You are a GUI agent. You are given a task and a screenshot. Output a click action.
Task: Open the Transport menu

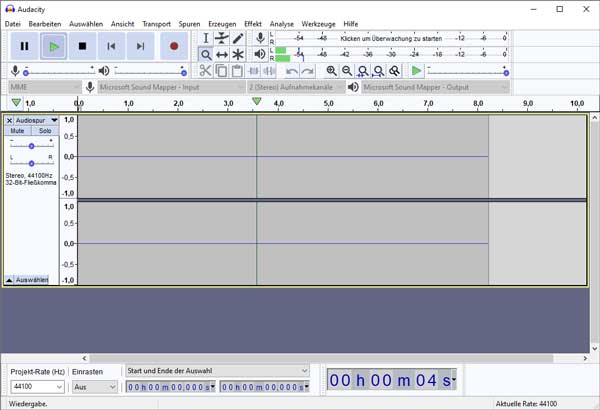157,24
